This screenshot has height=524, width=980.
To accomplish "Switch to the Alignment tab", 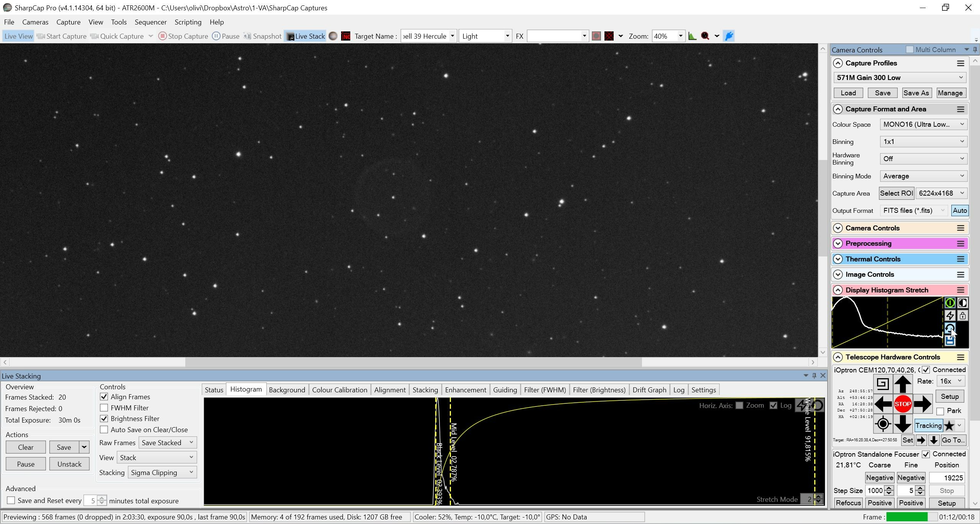I will click(390, 390).
